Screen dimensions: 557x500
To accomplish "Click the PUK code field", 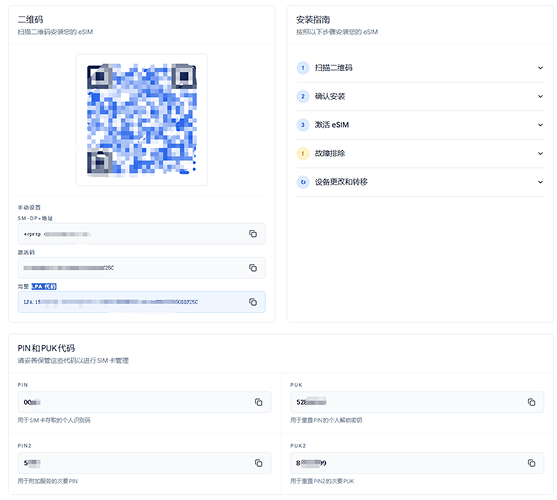I will [x=417, y=402].
